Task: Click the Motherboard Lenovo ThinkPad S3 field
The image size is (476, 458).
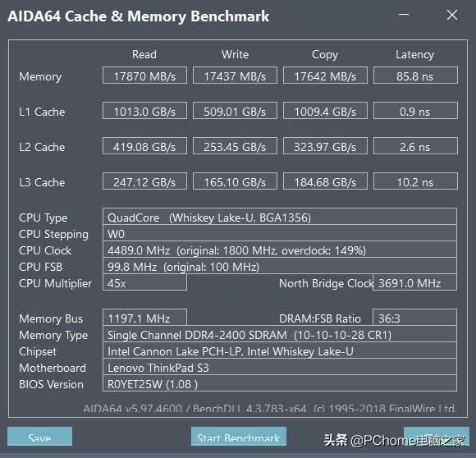Action: coord(280,367)
